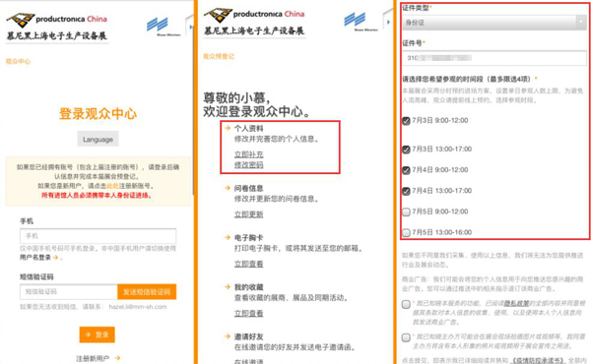Screen dimensions: 591x364
Task: Click the arrow icon next to 电子胸卡
Action: (228, 237)
